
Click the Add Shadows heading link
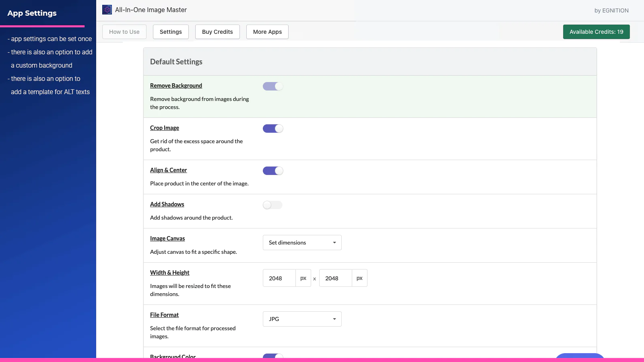pos(167,204)
